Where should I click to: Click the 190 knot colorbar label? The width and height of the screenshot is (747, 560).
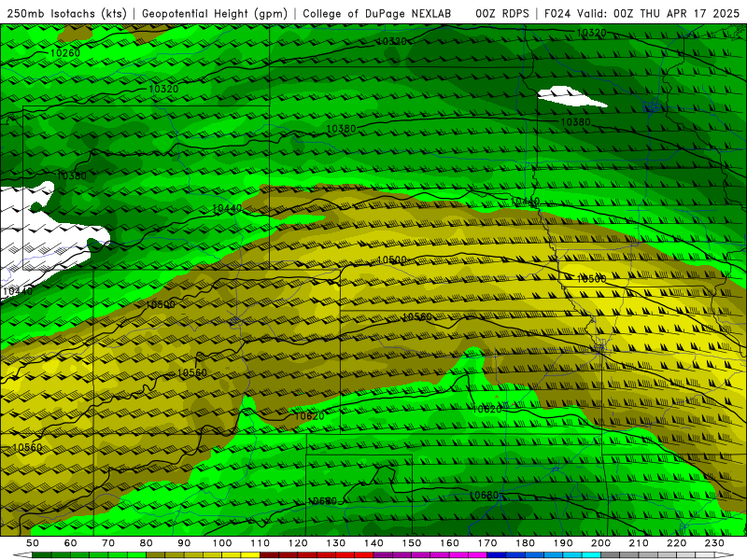pos(563,543)
